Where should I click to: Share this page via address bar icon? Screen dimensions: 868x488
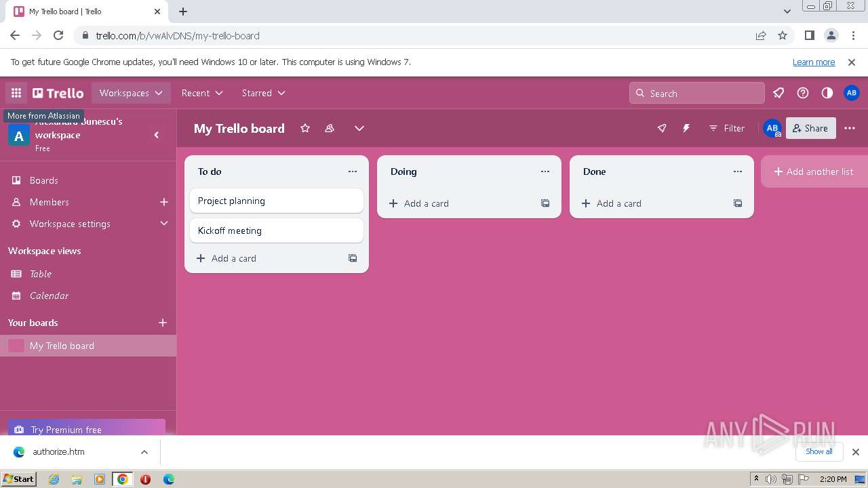click(761, 35)
